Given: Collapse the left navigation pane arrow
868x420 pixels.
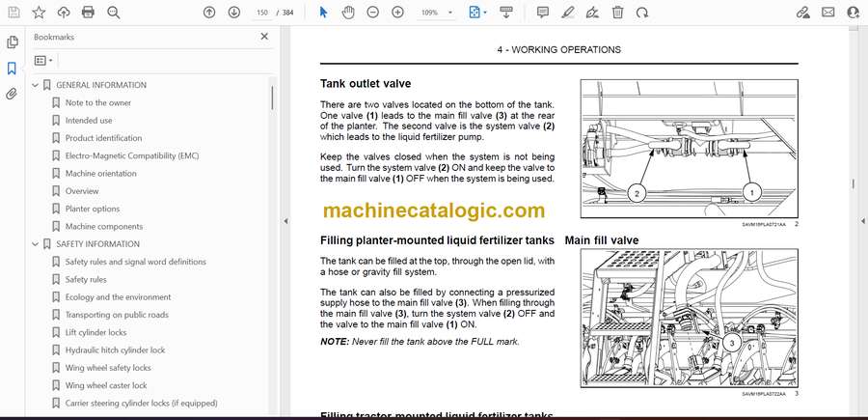Looking at the screenshot, I should pos(285,221).
